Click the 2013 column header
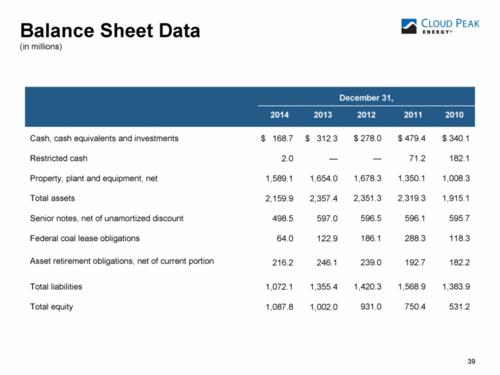Screen dimensions: 500x375 pyautogui.click(x=323, y=115)
